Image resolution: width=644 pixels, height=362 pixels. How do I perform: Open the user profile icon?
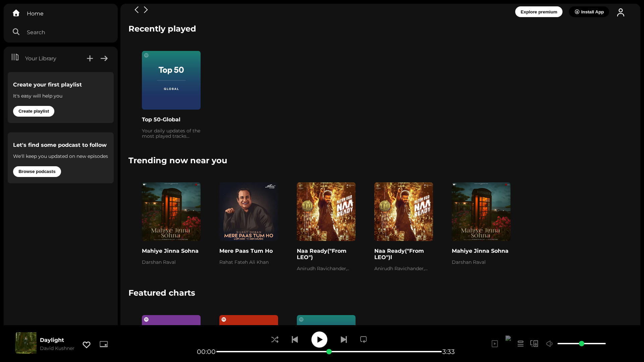(621, 12)
